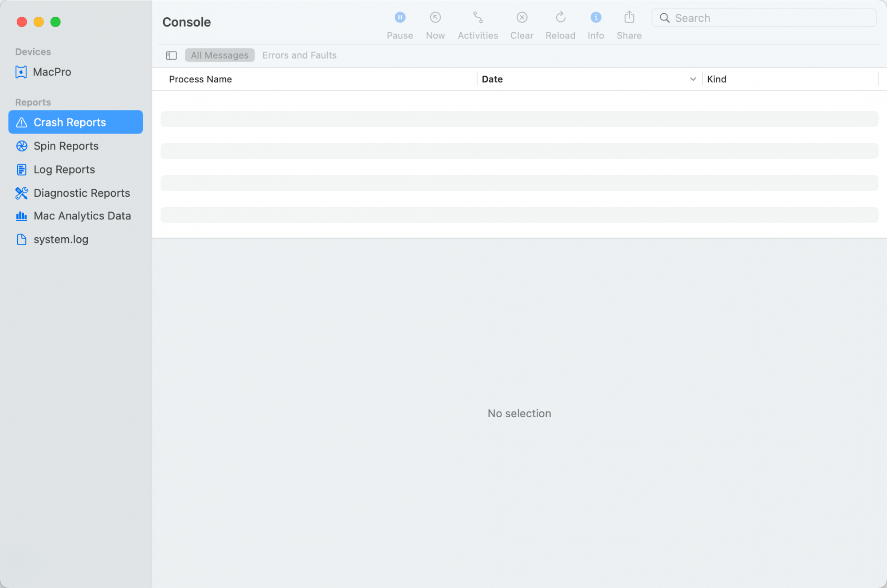Open Spin Reports in sidebar
Image resolution: width=887 pixels, height=588 pixels.
(x=66, y=146)
